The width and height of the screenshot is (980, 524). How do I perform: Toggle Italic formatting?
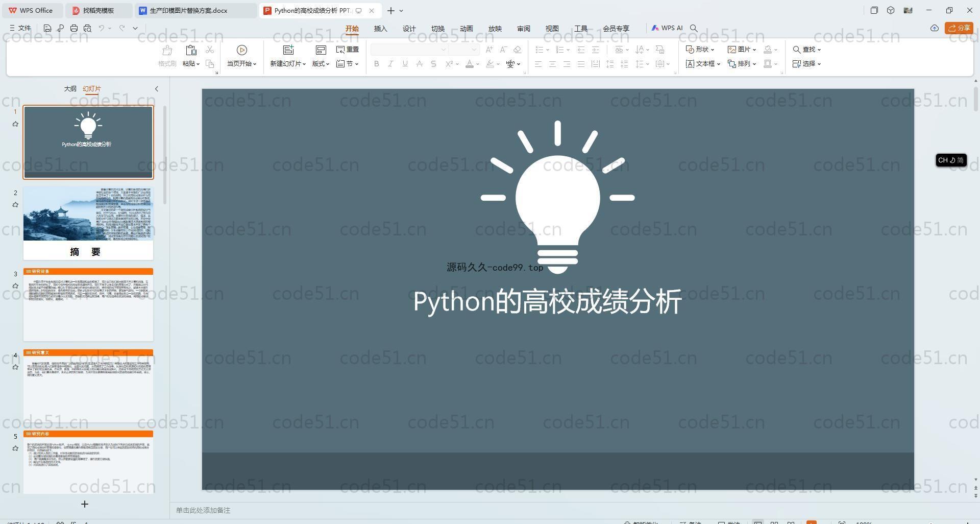click(x=391, y=64)
